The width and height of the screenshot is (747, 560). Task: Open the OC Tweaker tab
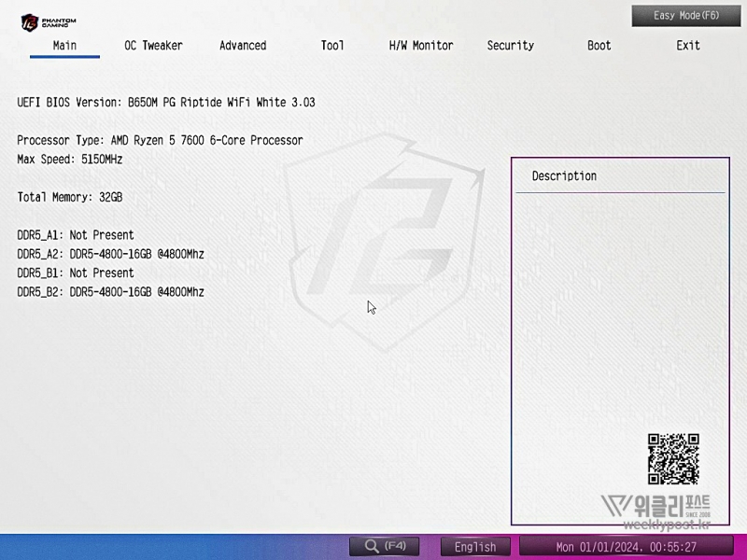click(x=153, y=46)
